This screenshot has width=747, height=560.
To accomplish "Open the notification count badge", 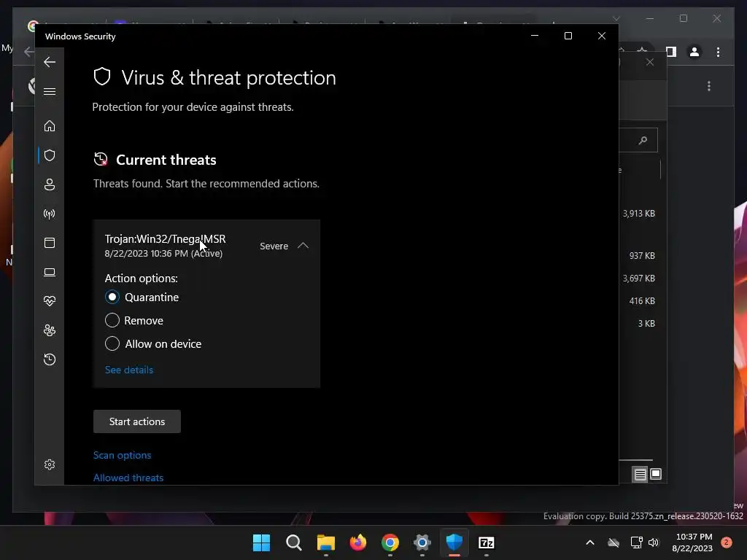I will click(726, 542).
